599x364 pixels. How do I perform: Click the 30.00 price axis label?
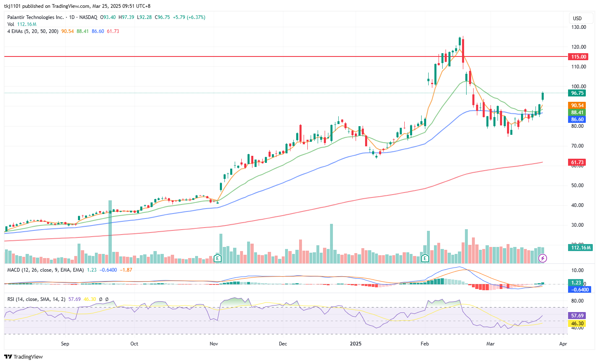[578, 225]
